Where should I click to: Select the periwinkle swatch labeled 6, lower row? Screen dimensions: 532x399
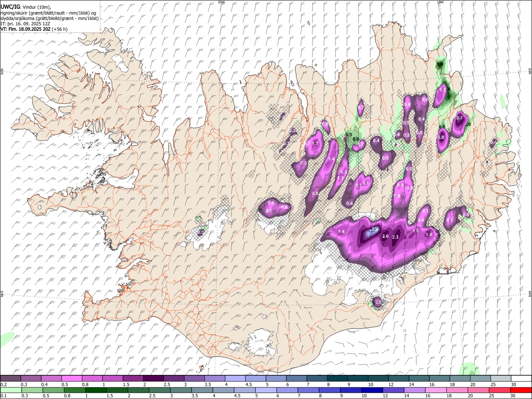287,390
